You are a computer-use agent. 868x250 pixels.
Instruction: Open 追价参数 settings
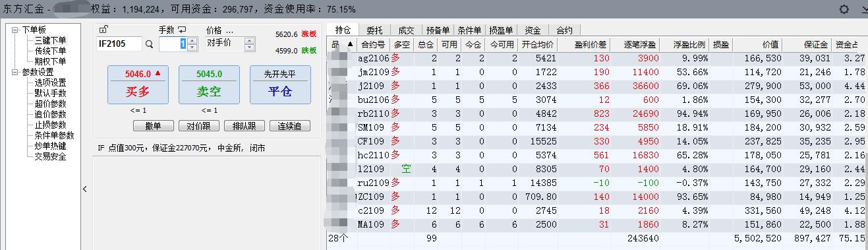(50, 115)
